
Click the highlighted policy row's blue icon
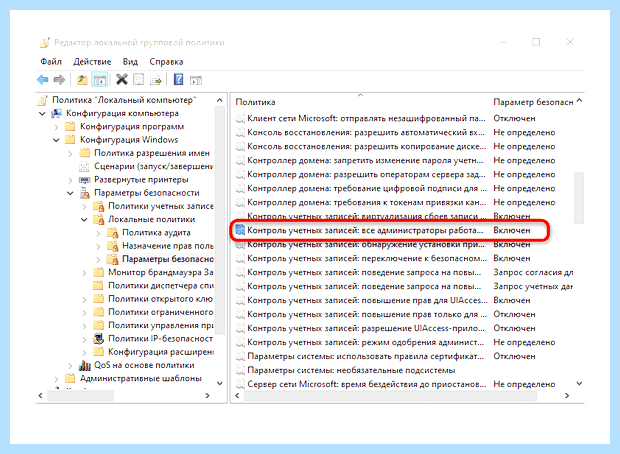[240, 230]
